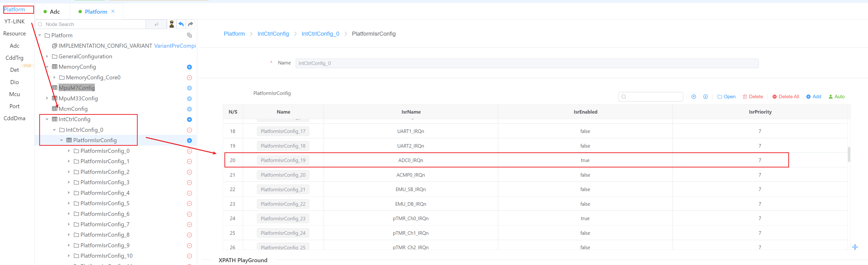
Task: Click the PlatformIsrConfig_23 name cell
Action: click(283, 219)
